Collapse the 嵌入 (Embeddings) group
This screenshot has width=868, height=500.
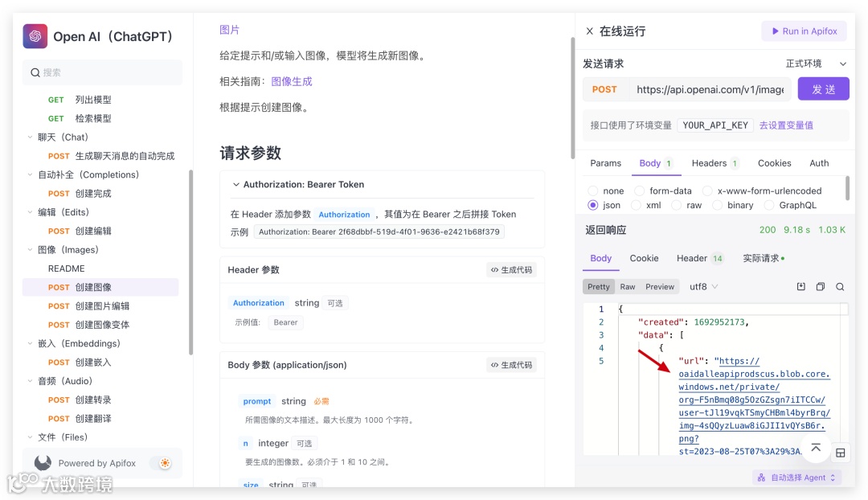point(30,343)
